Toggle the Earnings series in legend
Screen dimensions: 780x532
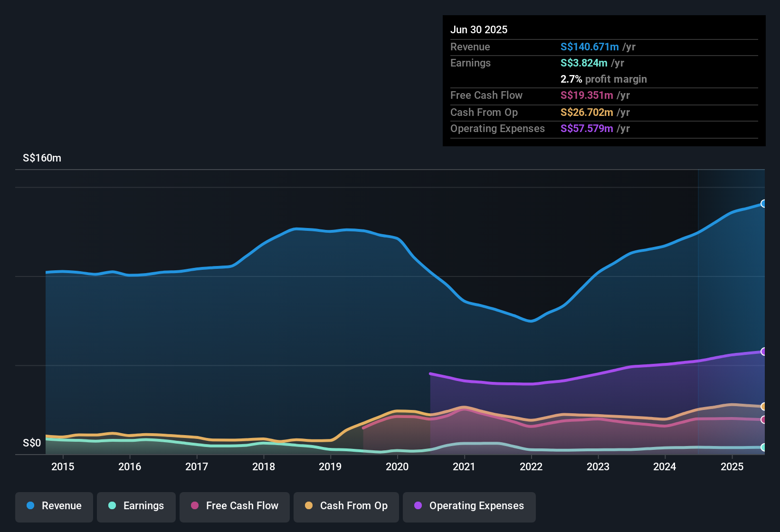pyautogui.click(x=136, y=506)
